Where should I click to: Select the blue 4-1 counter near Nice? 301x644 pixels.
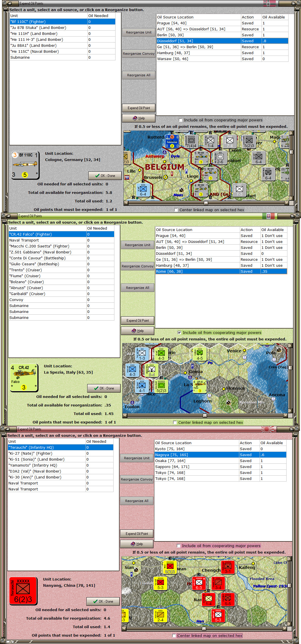tap(142, 386)
